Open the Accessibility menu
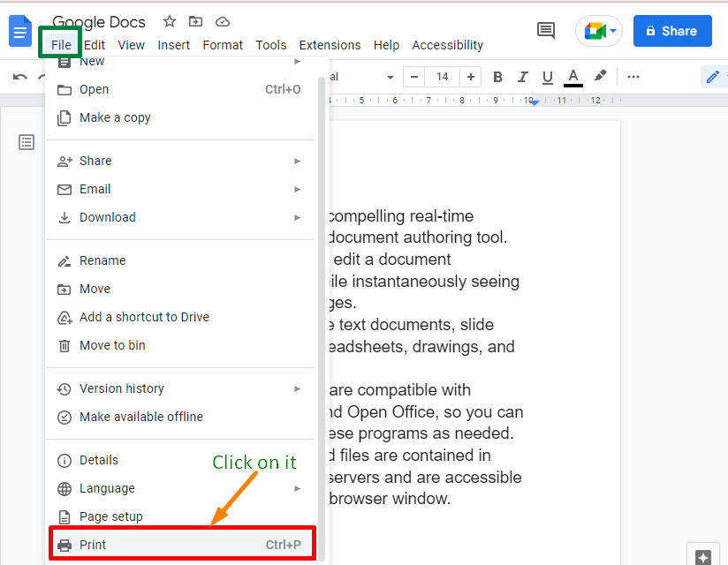Image resolution: width=728 pixels, height=565 pixels. pos(448,45)
